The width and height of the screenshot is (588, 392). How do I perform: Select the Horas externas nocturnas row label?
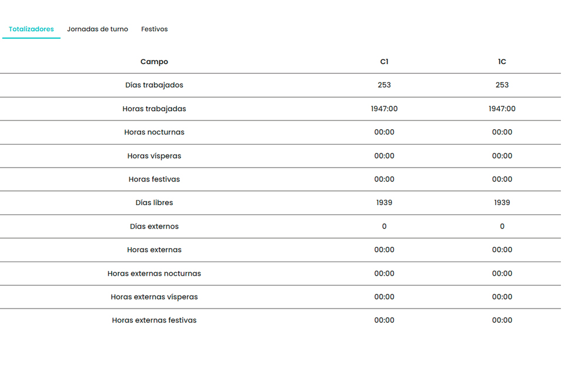pyautogui.click(x=154, y=273)
